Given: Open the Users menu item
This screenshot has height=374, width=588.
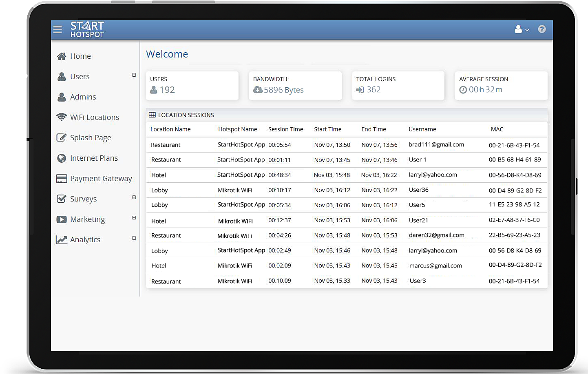Looking at the screenshot, I should point(80,77).
